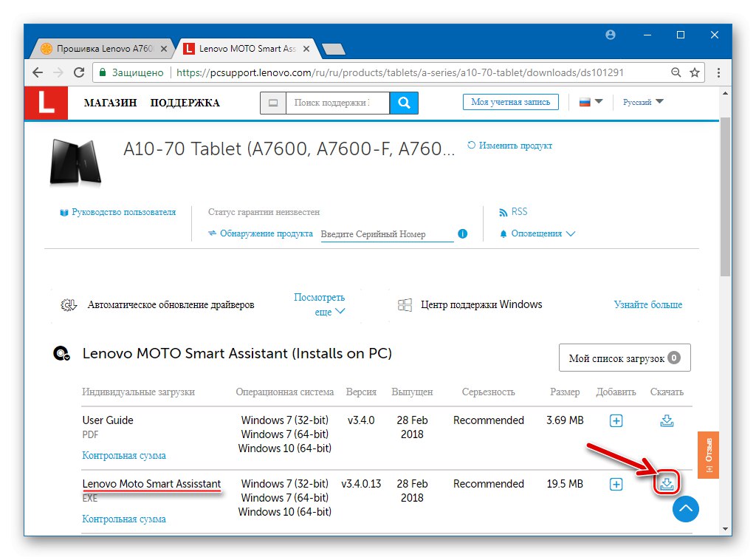The width and height of the screenshot is (756, 560).
Task: Open the Chrome profile avatar icon
Action: point(610,34)
